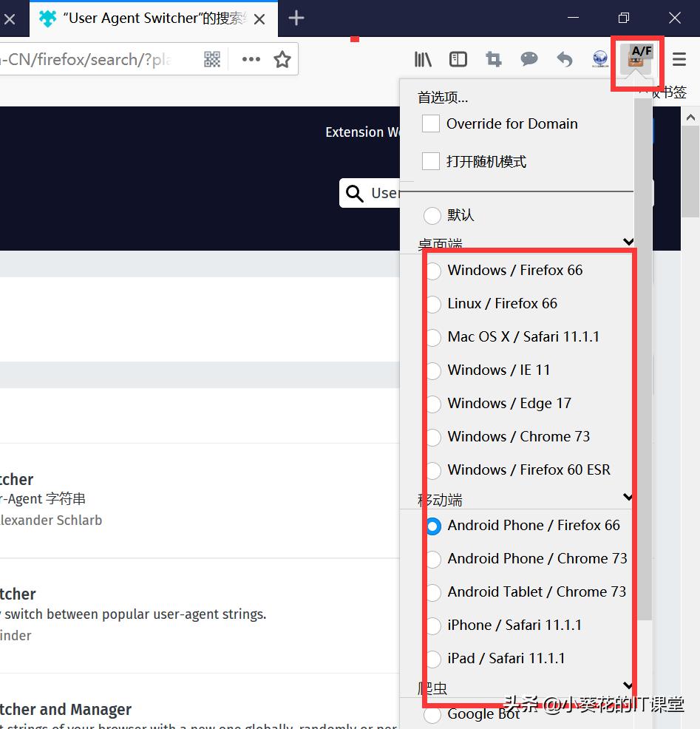This screenshot has height=729, width=700.
Task: Open page actions three-dot menu
Action: pyautogui.click(x=251, y=59)
